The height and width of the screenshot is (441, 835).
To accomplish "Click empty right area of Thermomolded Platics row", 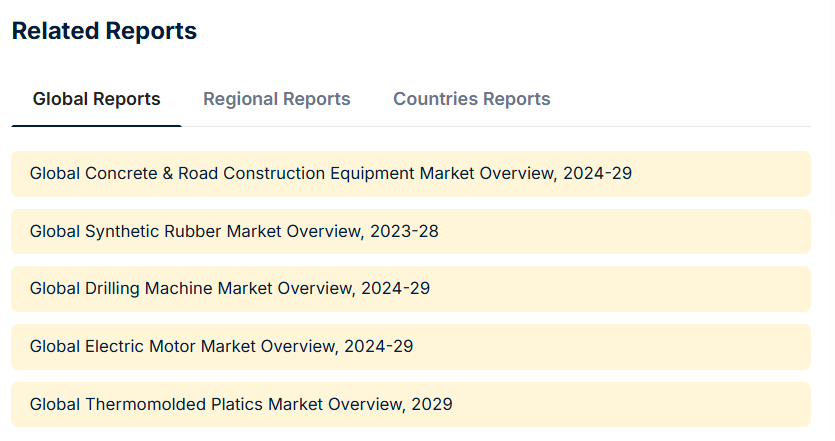I will (650, 404).
